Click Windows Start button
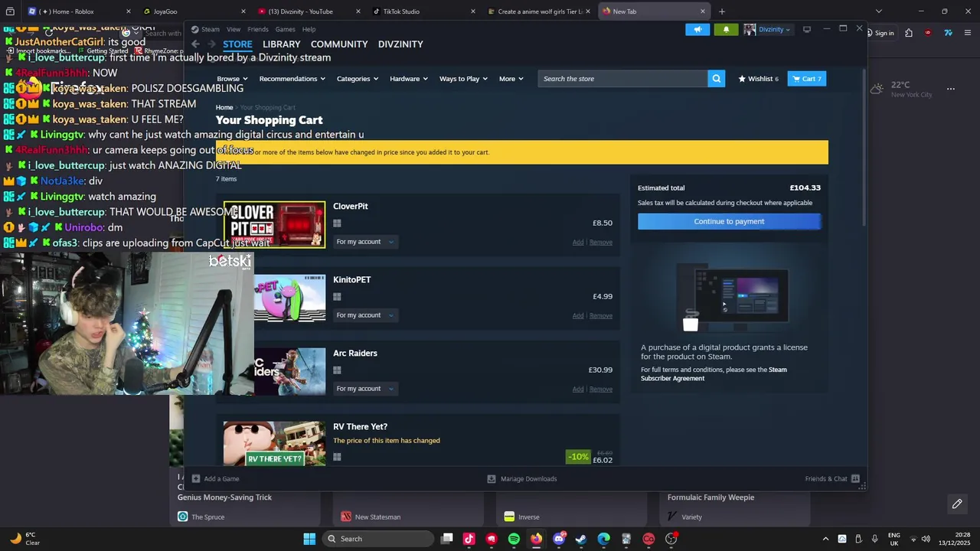 [309, 539]
